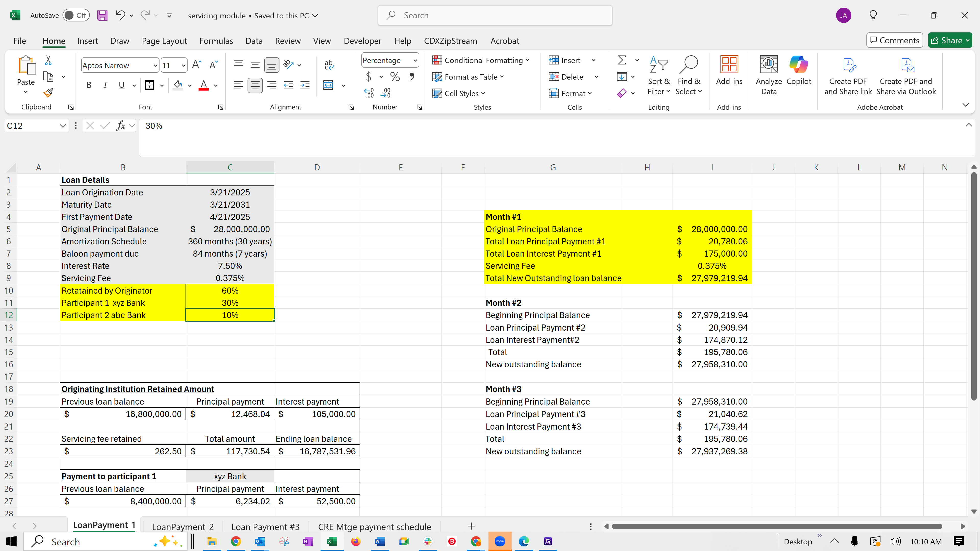Click the Copy icon in Clipboard group
The image size is (980, 551).
click(48, 77)
